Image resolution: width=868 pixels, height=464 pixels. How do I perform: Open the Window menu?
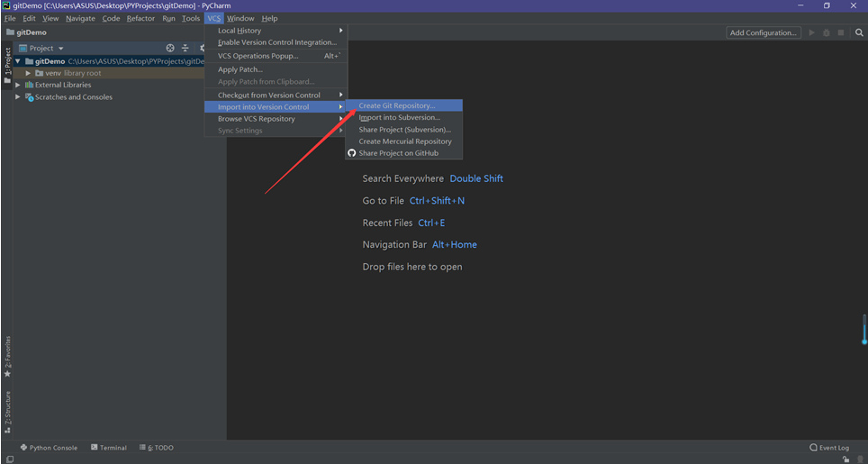pyautogui.click(x=240, y=18)
